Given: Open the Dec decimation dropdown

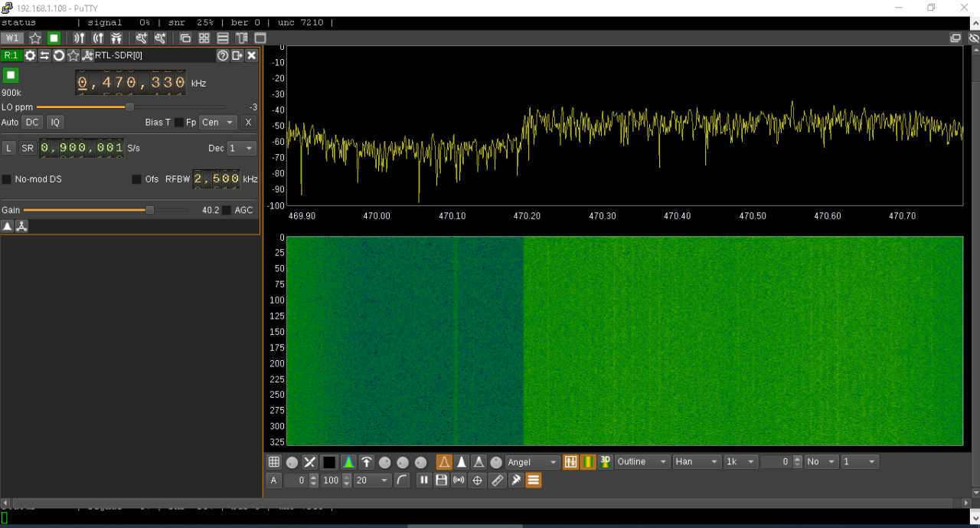Looking at the screenshot, I should click(241, 148).
